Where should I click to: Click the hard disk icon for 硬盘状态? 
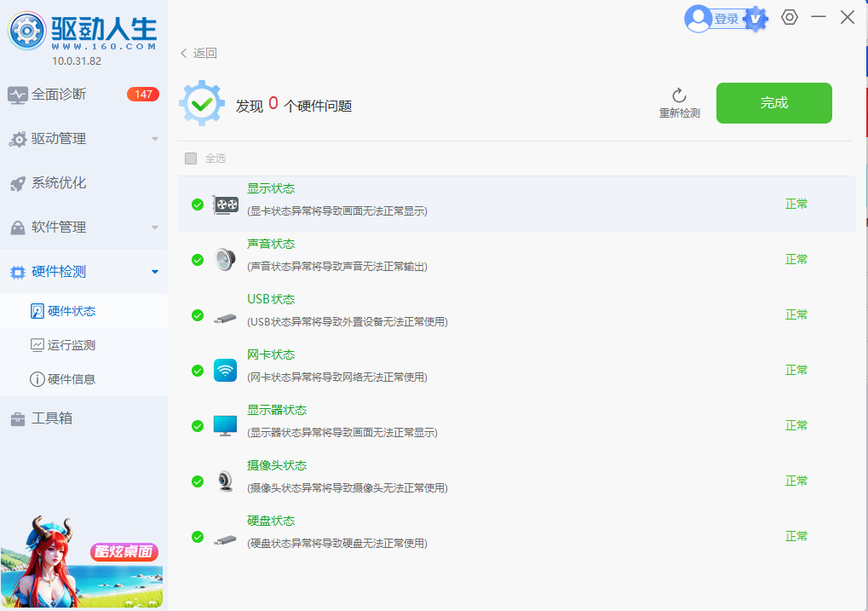(x=224, y=537)
